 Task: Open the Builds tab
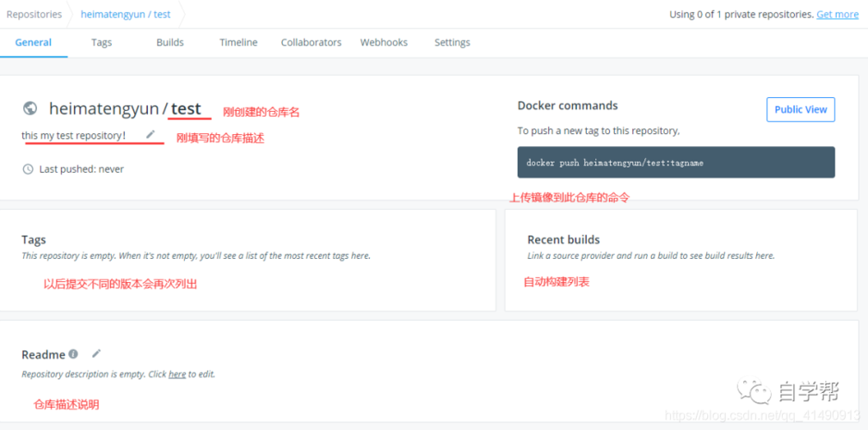[170, 42]
